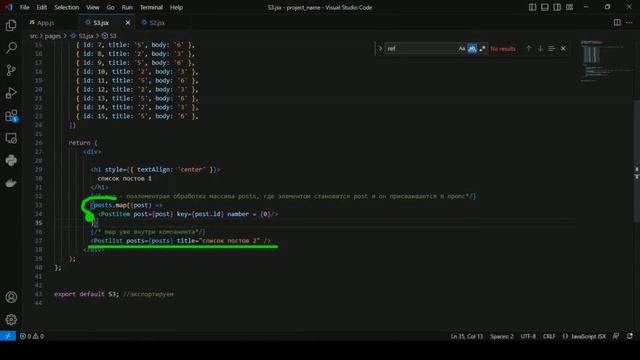Screen dimensions: 640x360
Task: Open the Accounts menu
Action: coord(11,297)
